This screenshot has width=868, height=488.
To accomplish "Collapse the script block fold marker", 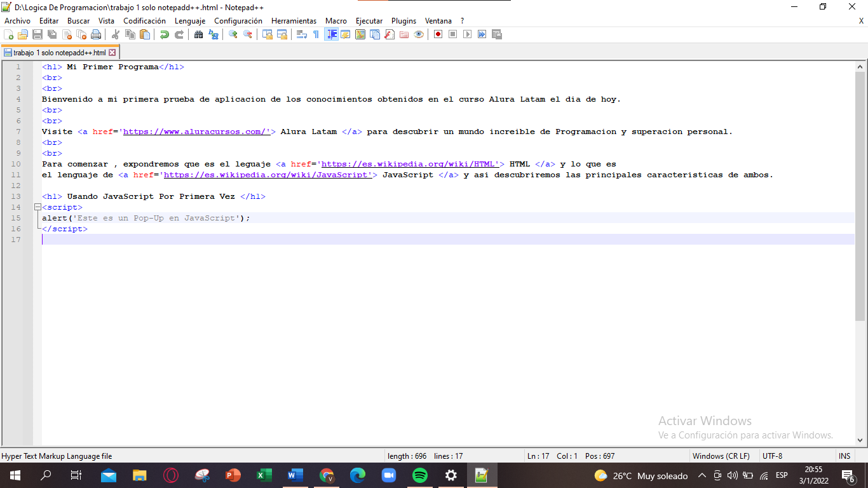I will [x=37, y=207].
